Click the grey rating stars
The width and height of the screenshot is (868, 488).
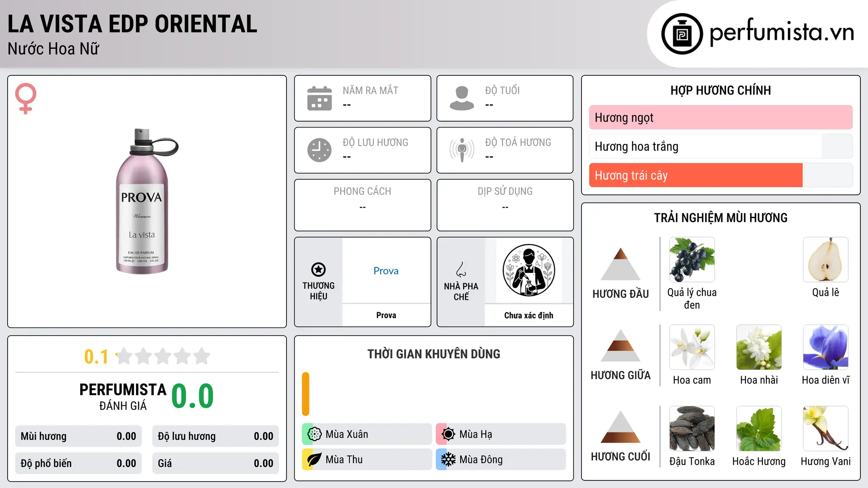163,356
